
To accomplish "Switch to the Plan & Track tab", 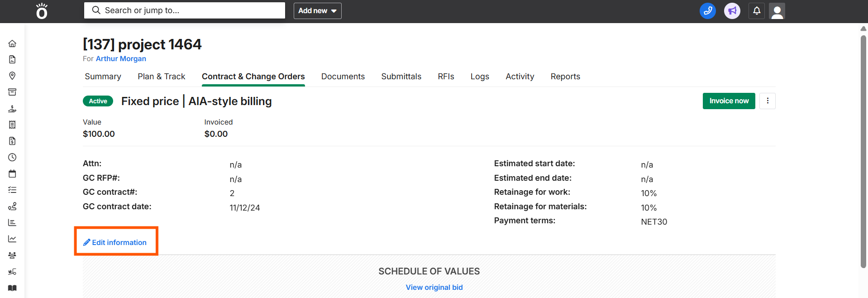I will pyautogui.click(x=162, y=77).
